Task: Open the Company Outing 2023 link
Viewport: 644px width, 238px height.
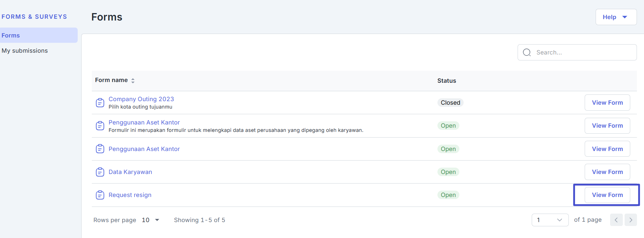Action: tap(141, 99)
